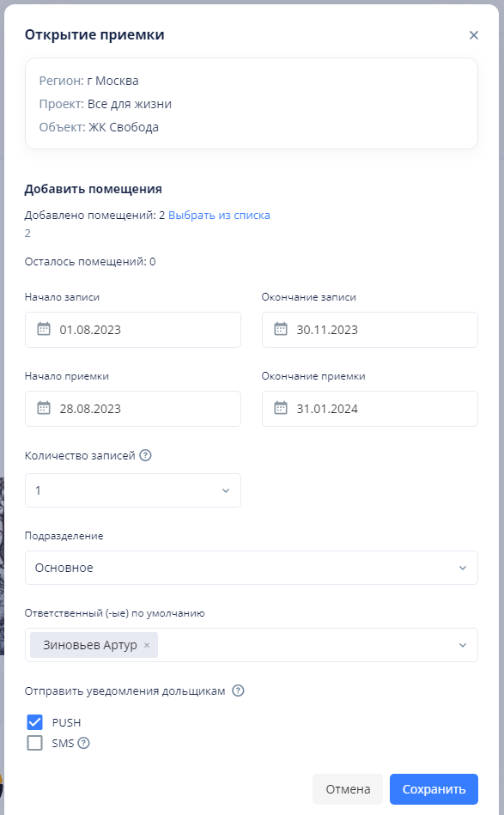Open the calendar for Окончание записи
The image size is (504, 815).
[x=279, y=330]
